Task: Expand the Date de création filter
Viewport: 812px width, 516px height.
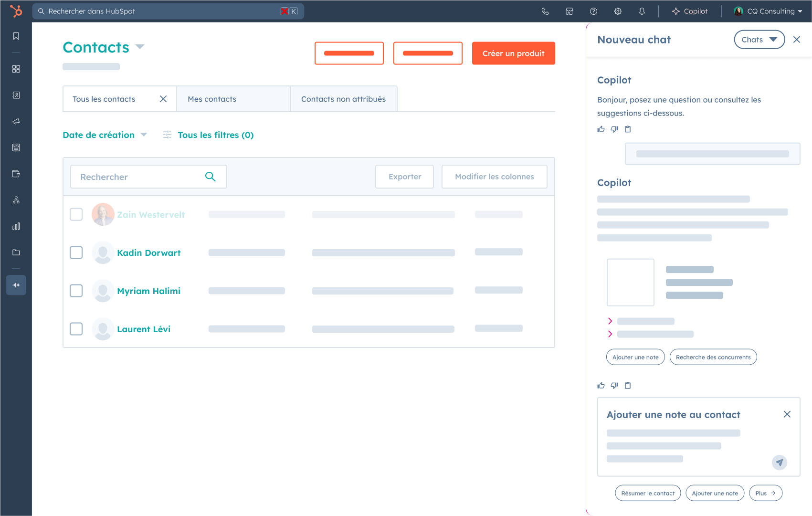Action: pyautogui.click(x=105, y=135)
